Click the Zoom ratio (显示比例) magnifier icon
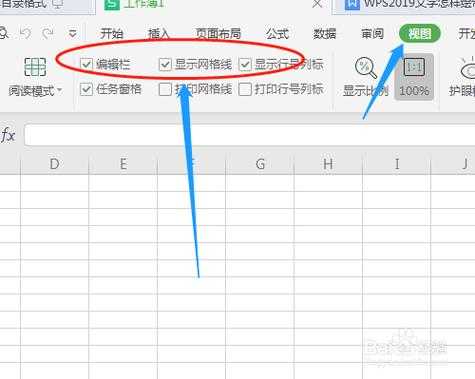This screenshot has width=475, height=379. pyautogui.click(x=366, y=68)
